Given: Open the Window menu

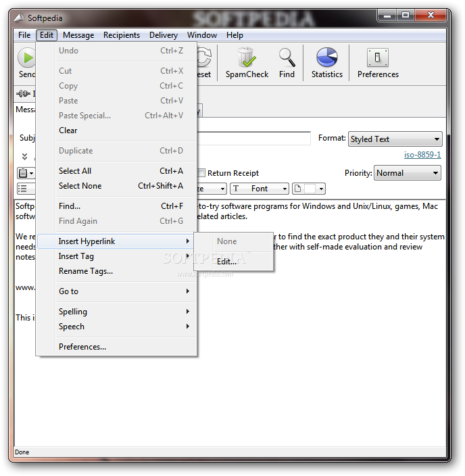Looking at the screenshot, I should coord(202,35).
